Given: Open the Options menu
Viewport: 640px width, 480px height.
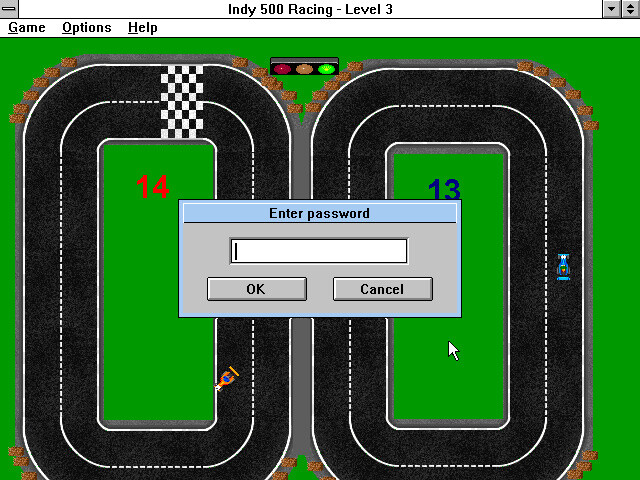Looking at the screenshot, I should coord(87,28).
